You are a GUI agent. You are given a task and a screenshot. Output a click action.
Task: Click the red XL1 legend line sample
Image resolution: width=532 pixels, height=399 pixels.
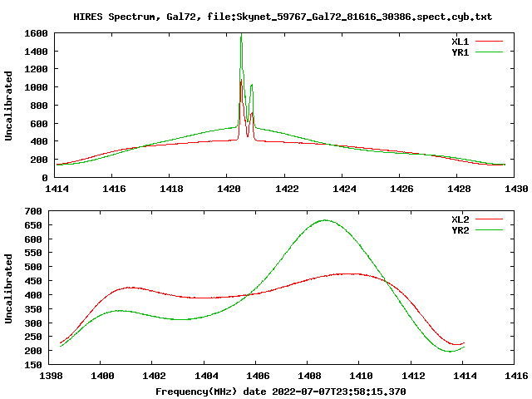(x=489, y=42)
